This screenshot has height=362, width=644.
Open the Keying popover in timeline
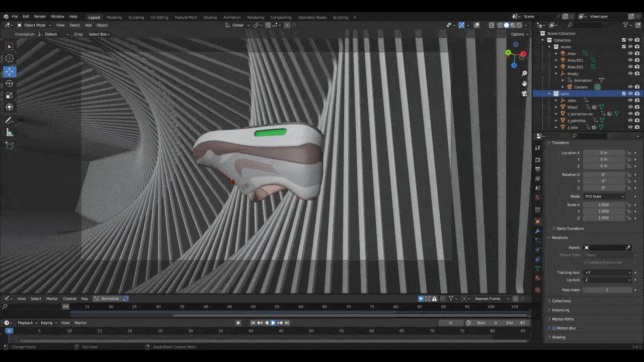point(48,323)
